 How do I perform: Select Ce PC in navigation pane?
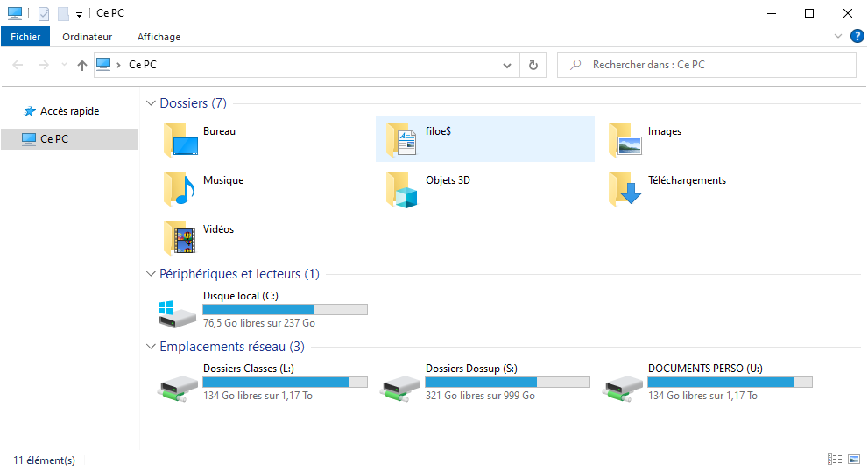click(x=69, y=139)
